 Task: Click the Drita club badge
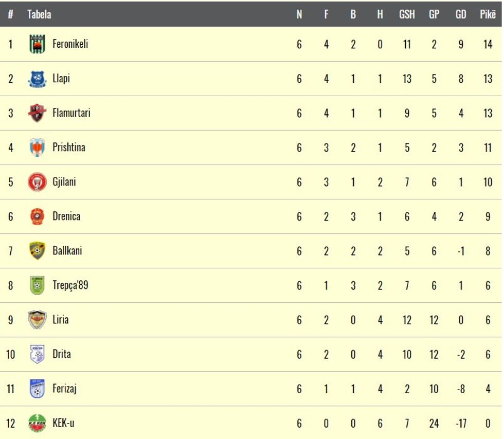37,354
